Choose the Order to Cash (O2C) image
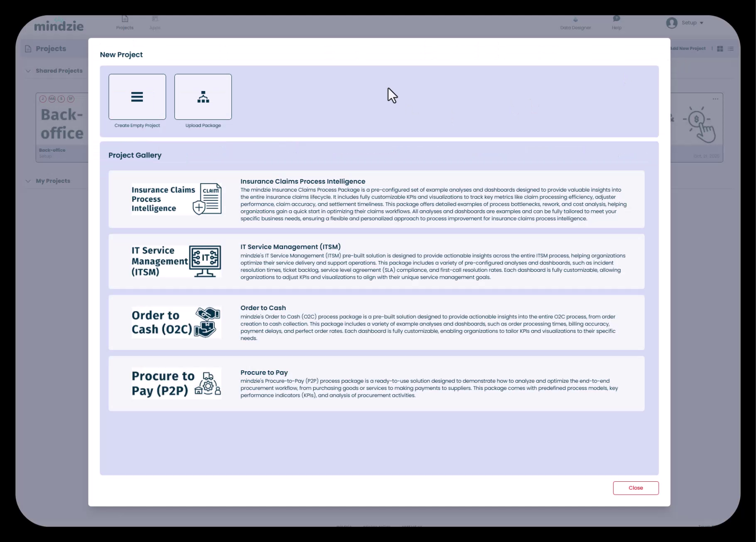 (x=176, y=322)
